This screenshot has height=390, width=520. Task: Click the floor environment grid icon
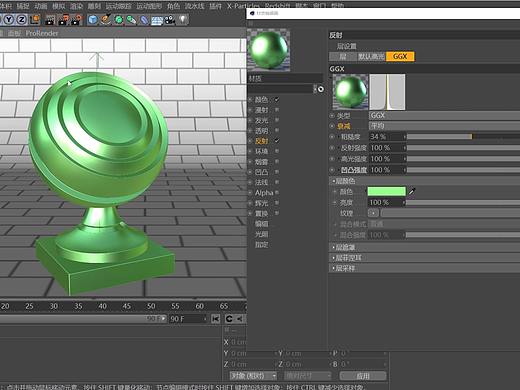[x=157, y=20]
